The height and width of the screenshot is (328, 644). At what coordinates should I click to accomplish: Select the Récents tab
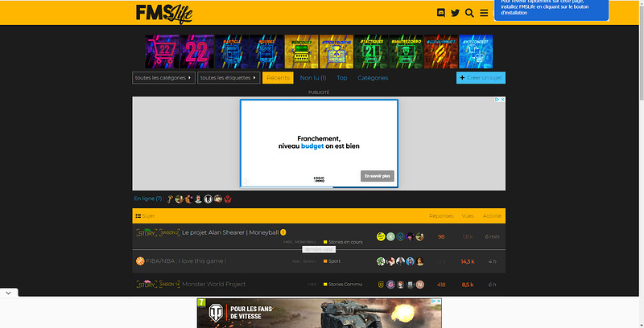click(278, 78)
